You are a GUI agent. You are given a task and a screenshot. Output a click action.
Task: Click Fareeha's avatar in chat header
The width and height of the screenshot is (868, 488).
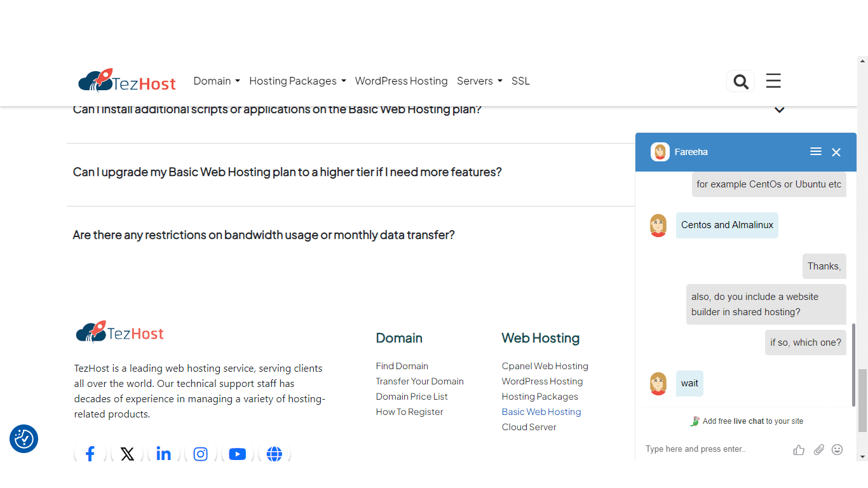tap(660, 152)
